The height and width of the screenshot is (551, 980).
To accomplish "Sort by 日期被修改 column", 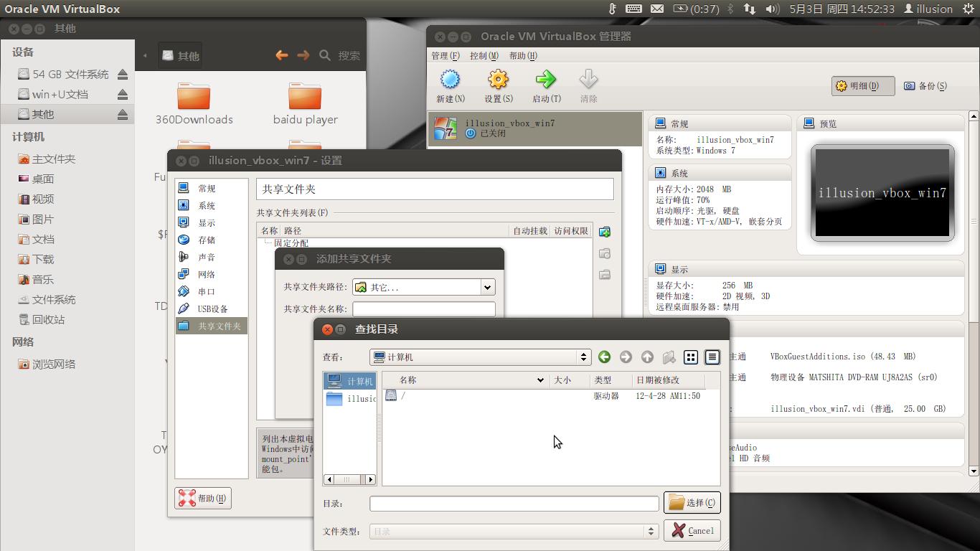I will point(668,380).
